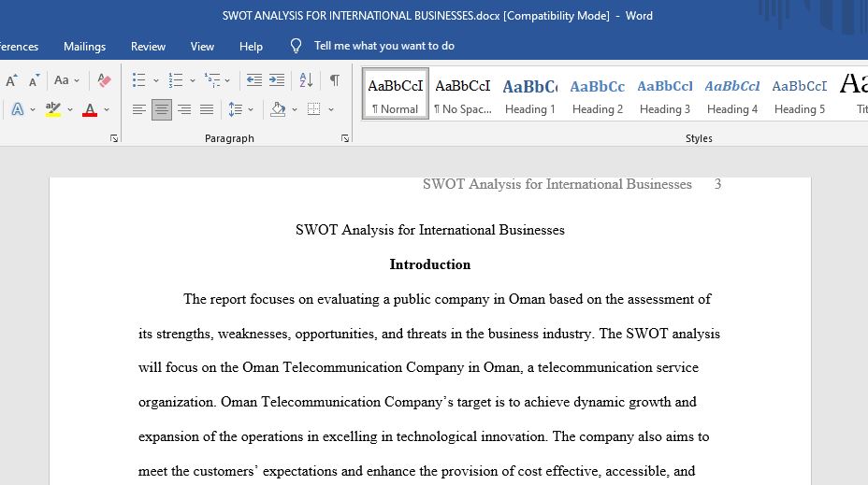
Task: Open the Mailings tab
Action: pyautogui.click(x=85, y=47)
